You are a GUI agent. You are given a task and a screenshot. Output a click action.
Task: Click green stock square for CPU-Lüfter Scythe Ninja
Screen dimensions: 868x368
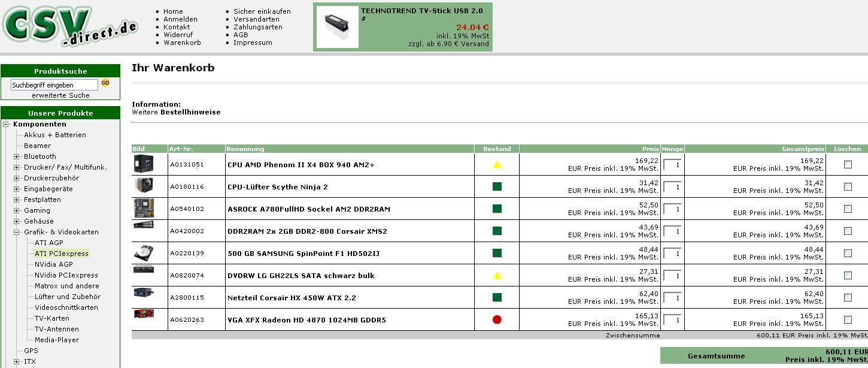coord(497,186)
